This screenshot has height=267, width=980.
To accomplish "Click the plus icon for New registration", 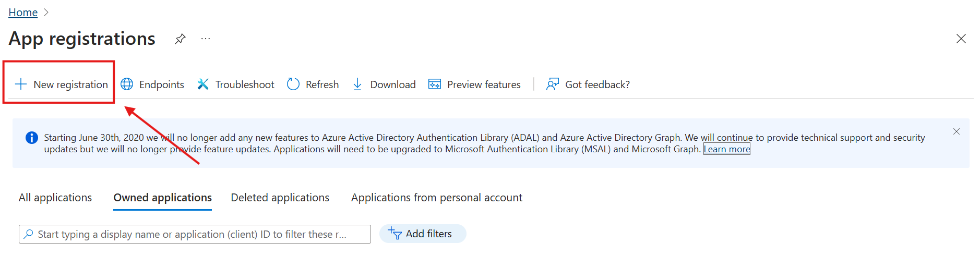I will 21,84.
